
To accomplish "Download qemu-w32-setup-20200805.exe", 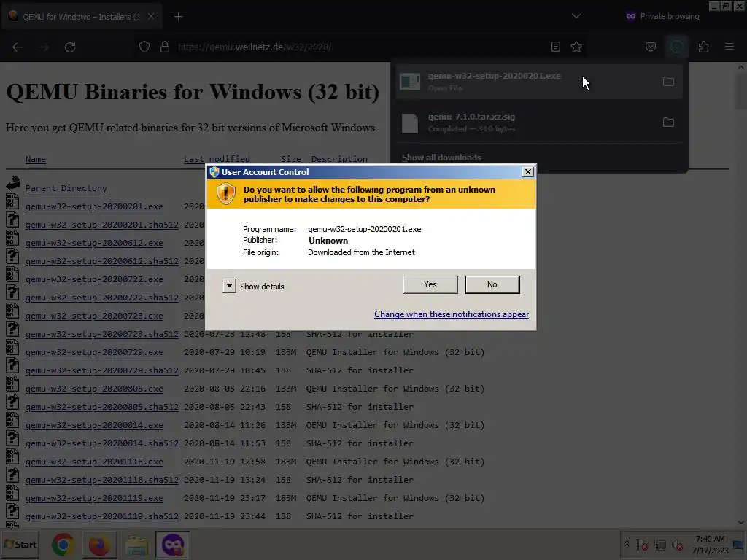I will [x=94, y=389].
